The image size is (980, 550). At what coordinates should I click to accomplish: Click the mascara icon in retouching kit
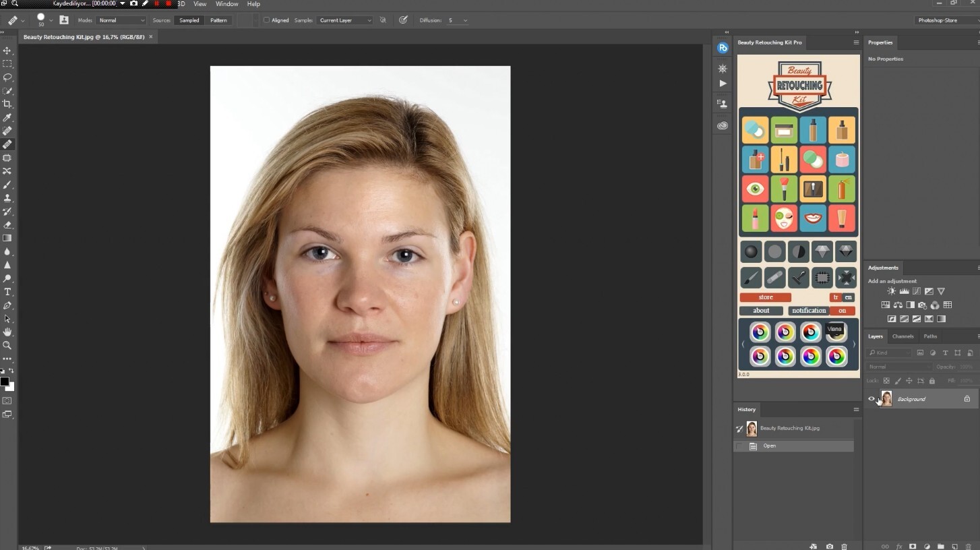click(x=784, y=160)
